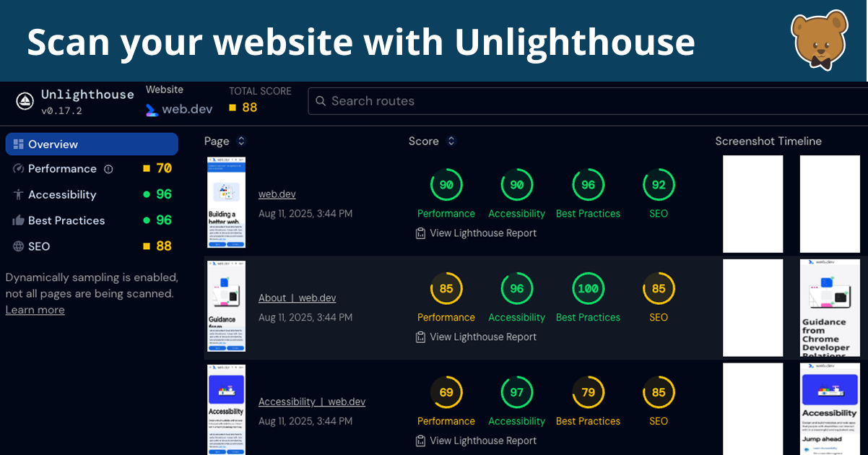The width and height of the screenshot is (868, 455).
Task: Click the Best Practices thumbs-up icon
Action: (17, 220)
